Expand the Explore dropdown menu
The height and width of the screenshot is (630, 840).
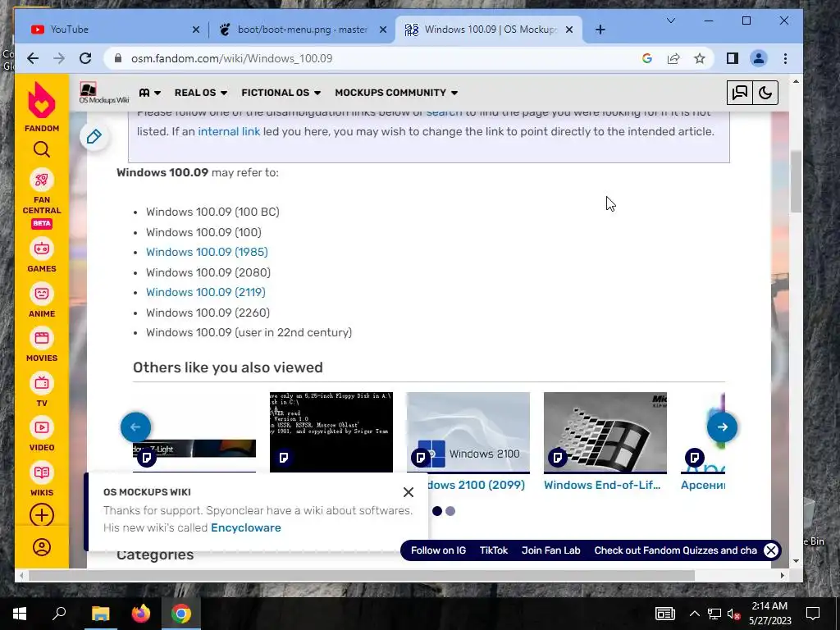[x=150, y=93]
